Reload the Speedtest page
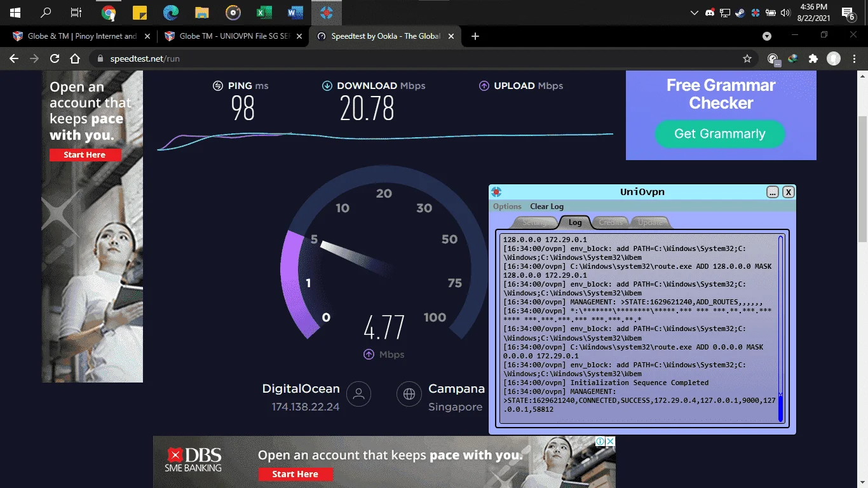868x488 pixels. (55, 58)
